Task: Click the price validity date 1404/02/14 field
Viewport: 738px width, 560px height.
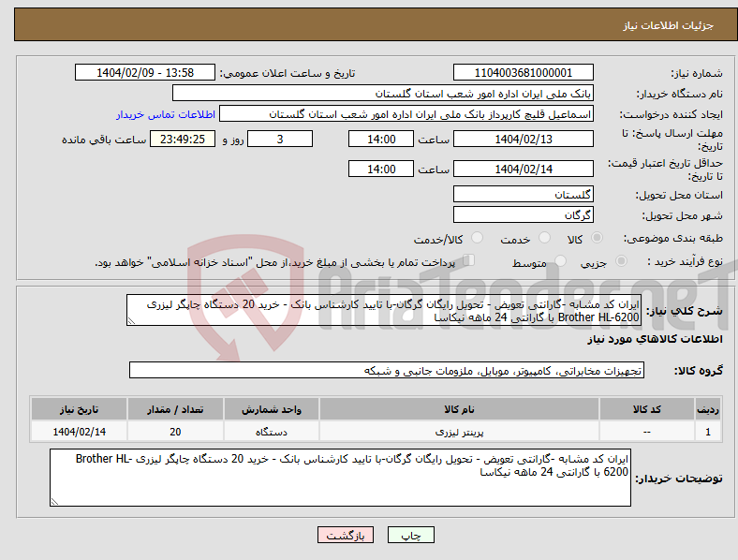Action: pos(523,169)
